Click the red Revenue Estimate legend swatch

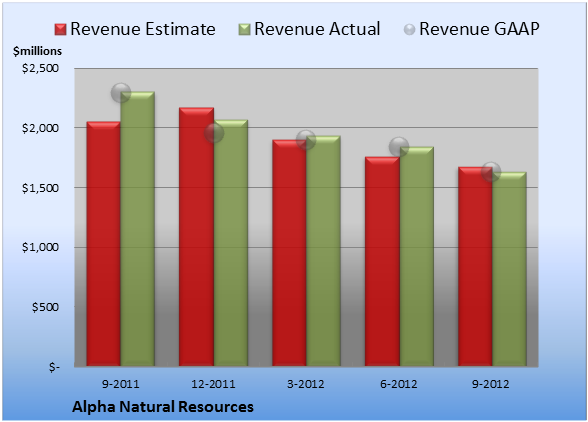(60, 30)
